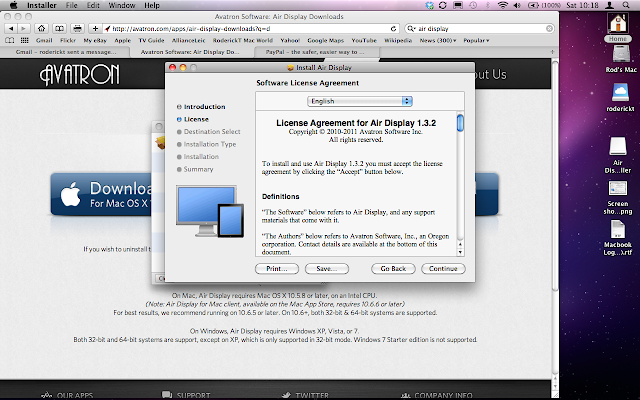Open the language dropdown set to English
Viewport: 640px width, 400px height.
(x=360, y=101)
